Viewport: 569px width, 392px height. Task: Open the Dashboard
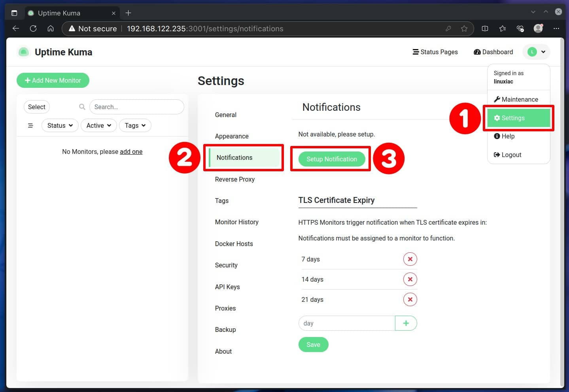(493, 52)
